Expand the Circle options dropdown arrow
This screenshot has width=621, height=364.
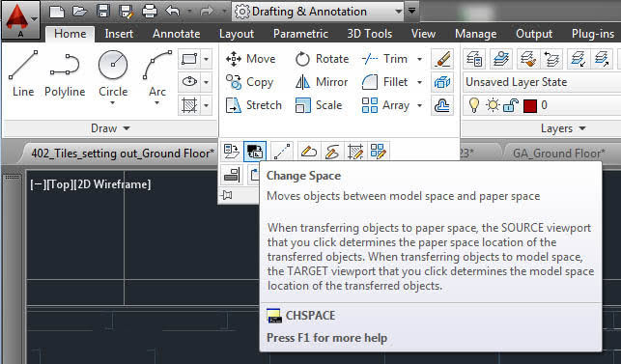[113, 103]
